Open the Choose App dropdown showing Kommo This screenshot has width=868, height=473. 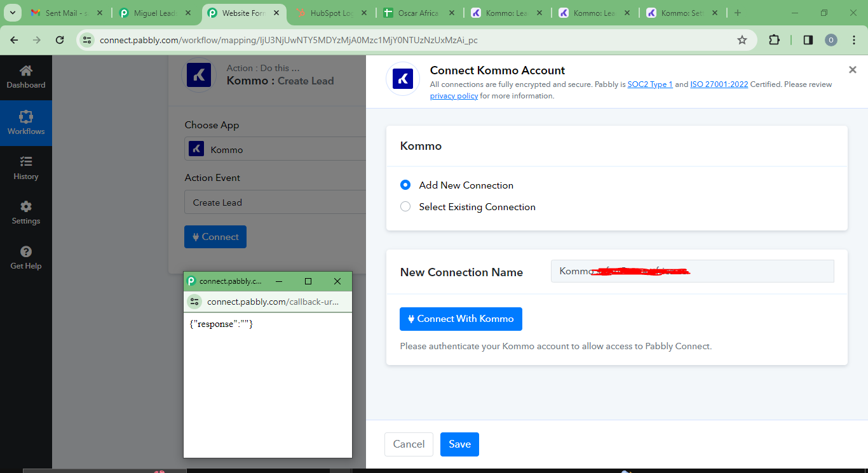click(x=275, y=149)
